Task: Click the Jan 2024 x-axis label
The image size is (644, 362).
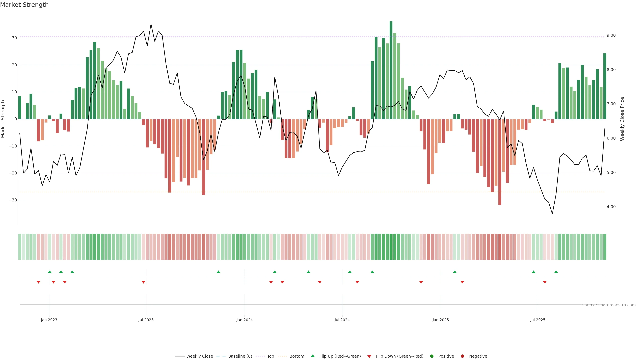Action: (x=245, y=320)
